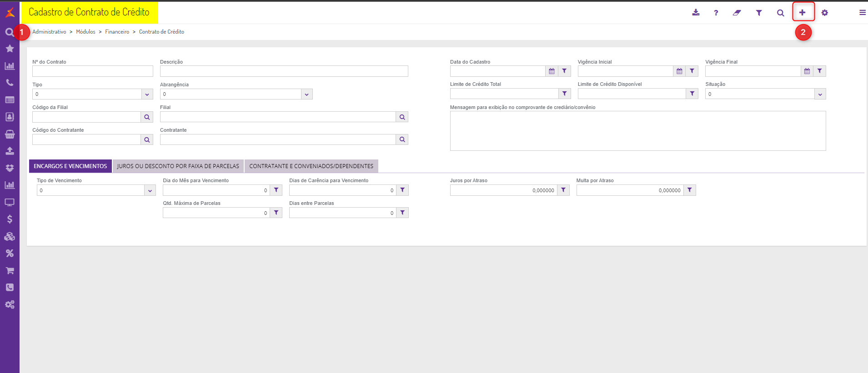Open the Data do Cadastro calendar picker
The image size is (868, 373).
(552, 71)
